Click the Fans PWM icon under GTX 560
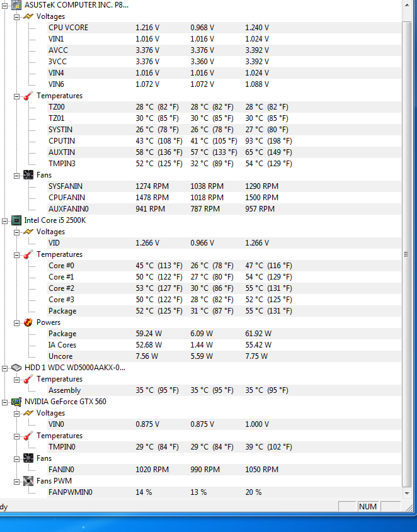Image resolution: width=417 pixels, height=532 pixels. tap(28, 481)
